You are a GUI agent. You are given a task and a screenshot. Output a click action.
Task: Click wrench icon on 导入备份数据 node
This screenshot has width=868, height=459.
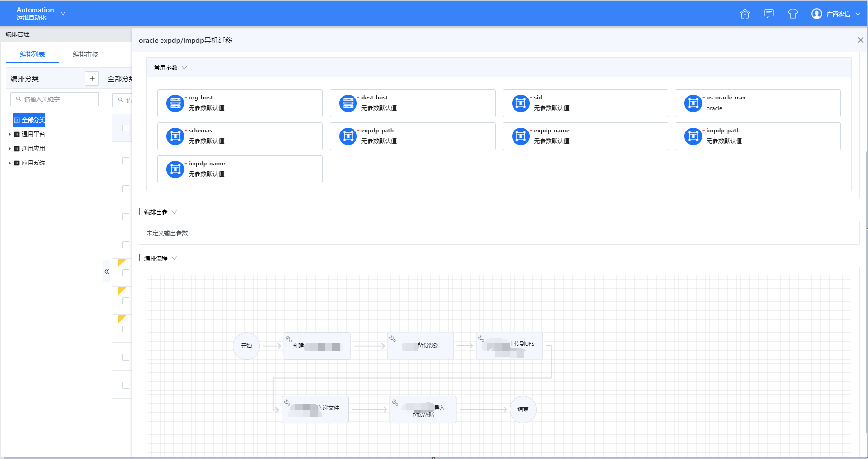tap(395, 402)
